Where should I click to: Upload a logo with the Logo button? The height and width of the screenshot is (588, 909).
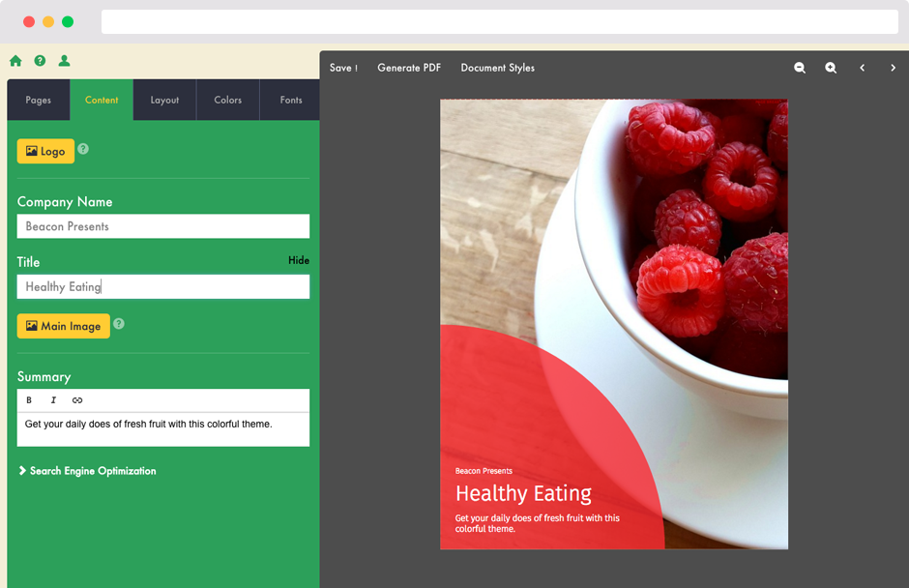pyautogui.click(x=45, y=151)
